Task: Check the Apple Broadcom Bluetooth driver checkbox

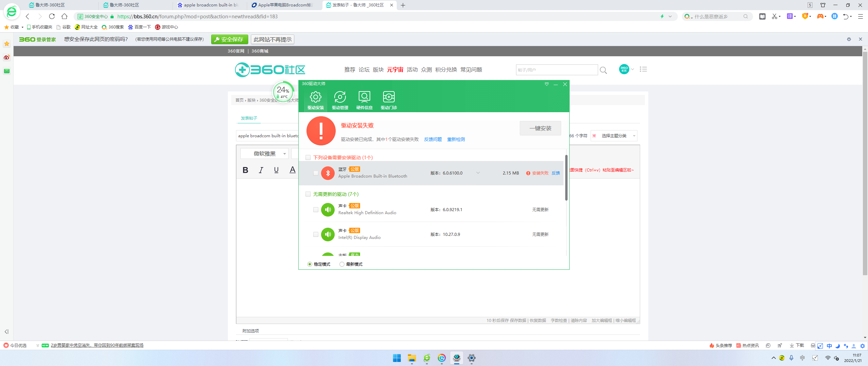Action: click(316, 173)
